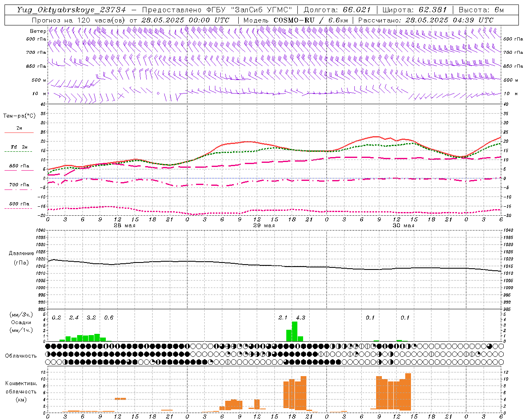Click the Рассчитано: 28.05.2025 04:39 UTC text
525x420 pixels.
(x=426, y=20)
